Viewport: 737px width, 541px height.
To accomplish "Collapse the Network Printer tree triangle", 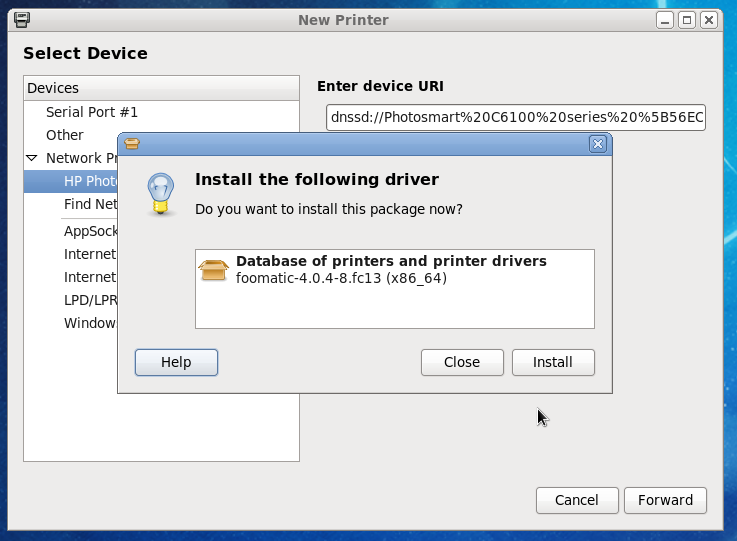I will click(31, 158).
